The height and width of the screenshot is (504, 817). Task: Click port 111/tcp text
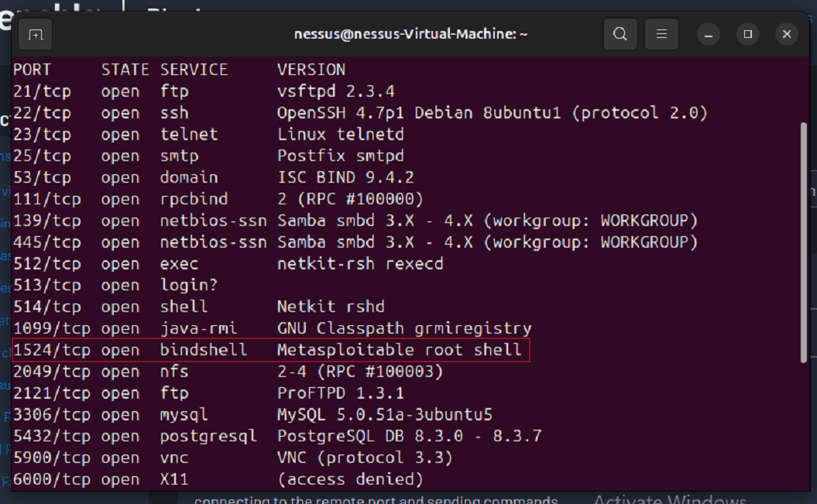click(47, 200)
